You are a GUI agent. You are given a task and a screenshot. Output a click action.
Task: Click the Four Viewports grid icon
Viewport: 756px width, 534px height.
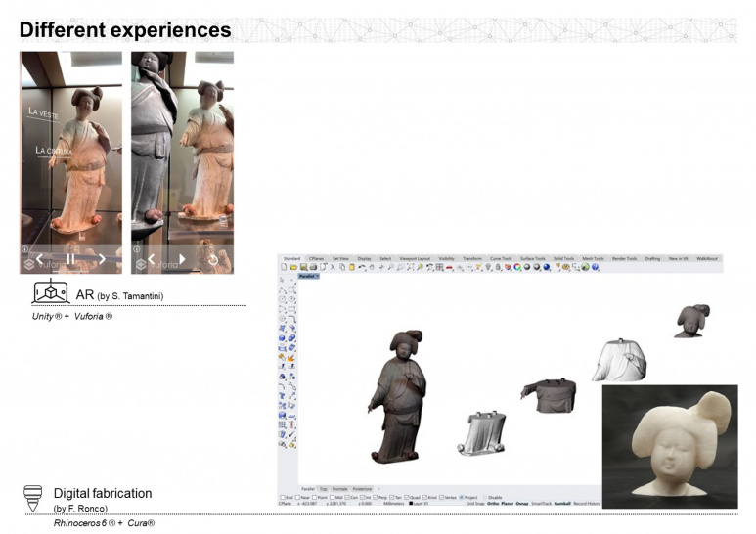point(439,267)
